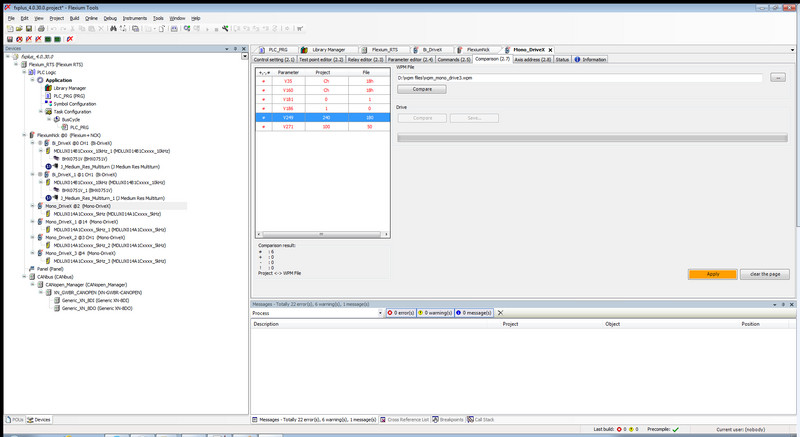
Task: Toggle the 0 warning(s) filter
Action: 435,313
